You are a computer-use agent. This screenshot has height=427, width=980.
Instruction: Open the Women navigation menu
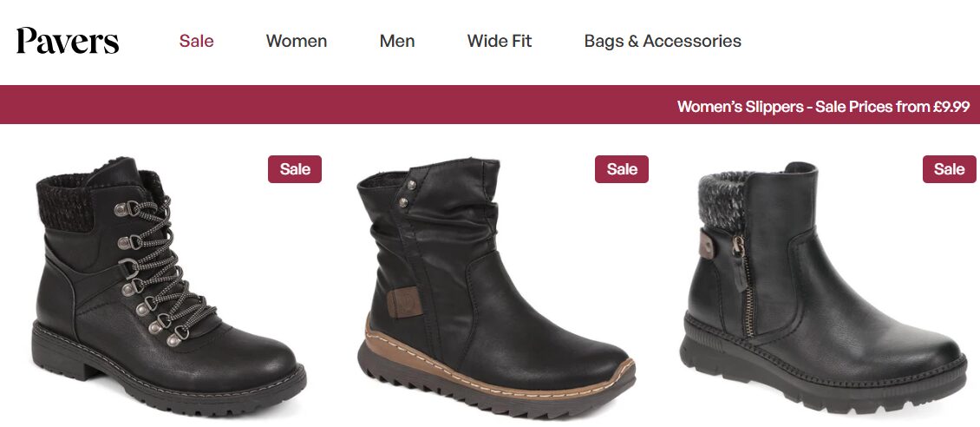(297, 42)
